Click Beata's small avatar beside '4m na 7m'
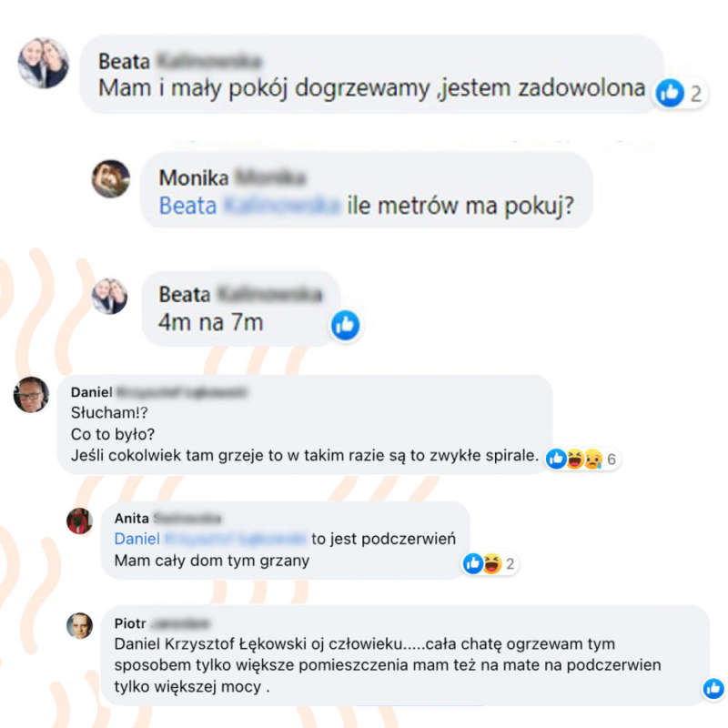Image resolution: width=728 pixels, height=728 pixels. 109,297
